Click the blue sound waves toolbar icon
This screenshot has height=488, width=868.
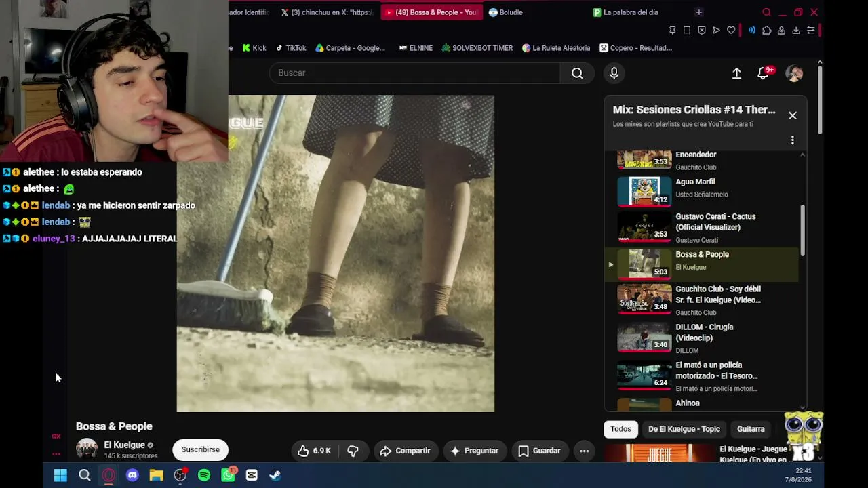pos(751,30)
